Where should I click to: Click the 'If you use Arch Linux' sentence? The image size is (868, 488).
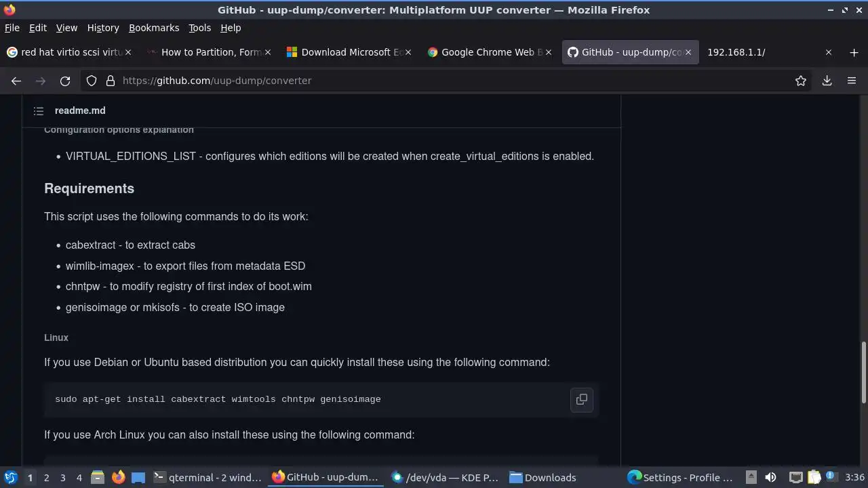click(229, 434)
